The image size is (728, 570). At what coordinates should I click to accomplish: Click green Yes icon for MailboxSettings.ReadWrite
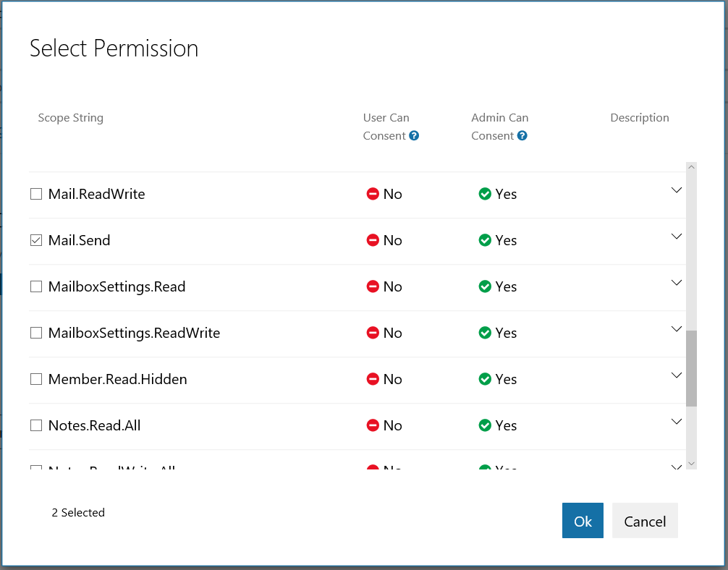tap(485, 333)
